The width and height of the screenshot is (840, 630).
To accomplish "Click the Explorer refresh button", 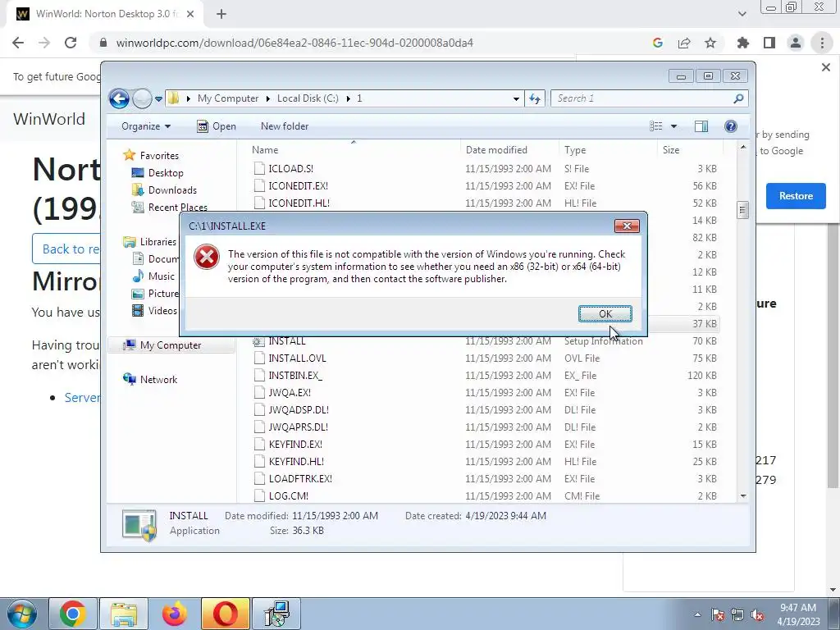I will pos(535,98).
